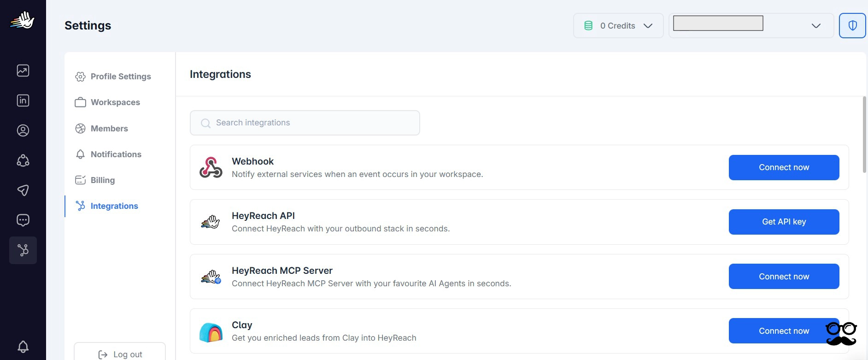Open the analytics dashboard sidebar icon

(23, 71)
